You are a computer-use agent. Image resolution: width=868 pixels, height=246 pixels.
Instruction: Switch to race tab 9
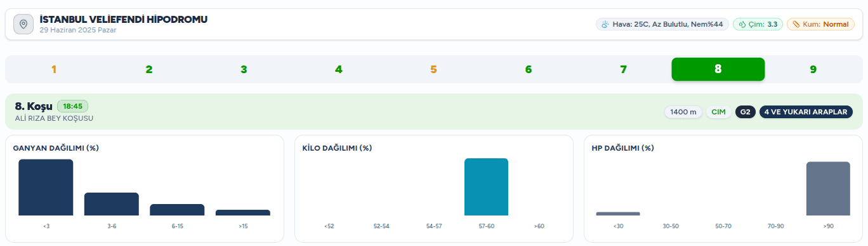[x=813, y=69]
